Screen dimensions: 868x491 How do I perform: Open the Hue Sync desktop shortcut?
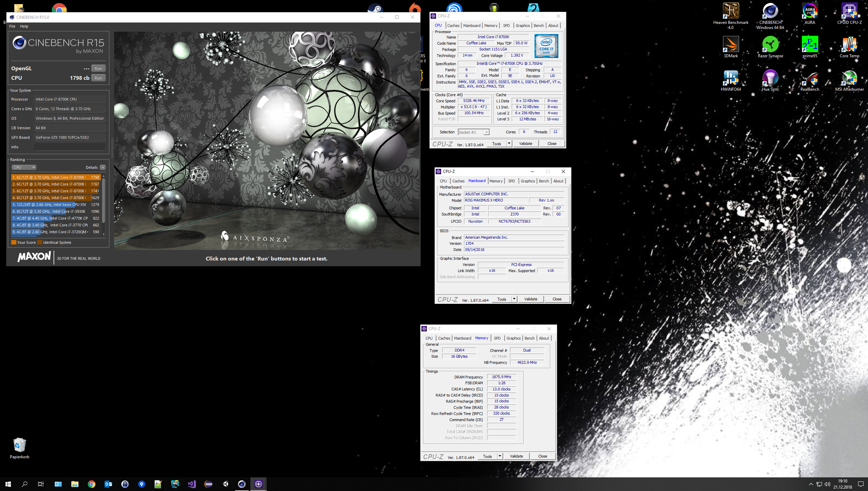click(x=770, y=80)
